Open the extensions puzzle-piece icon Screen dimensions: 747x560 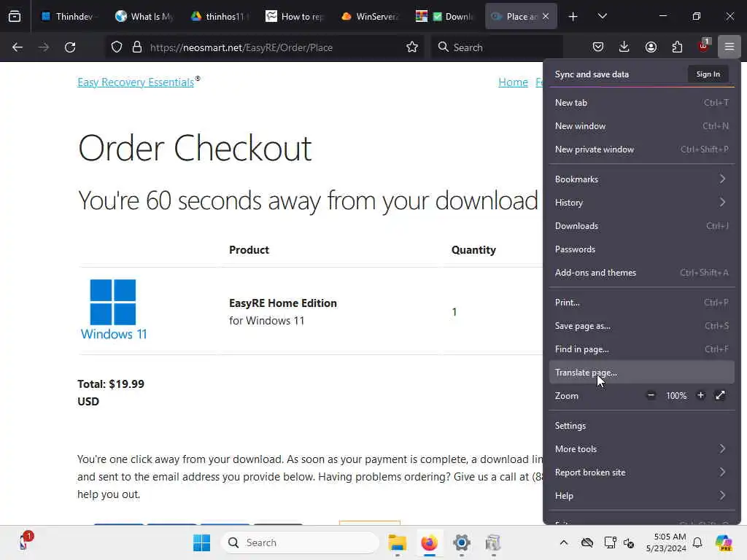(x=677, y=47)
